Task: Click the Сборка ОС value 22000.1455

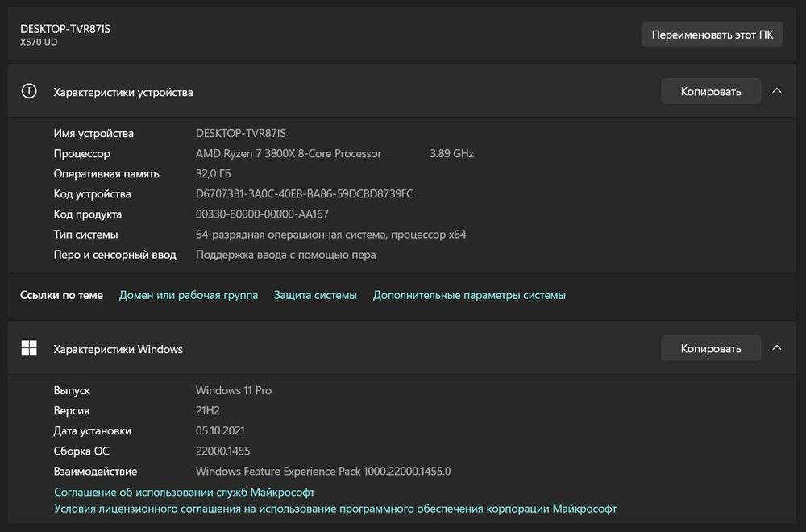Action: tap(223, 451)
